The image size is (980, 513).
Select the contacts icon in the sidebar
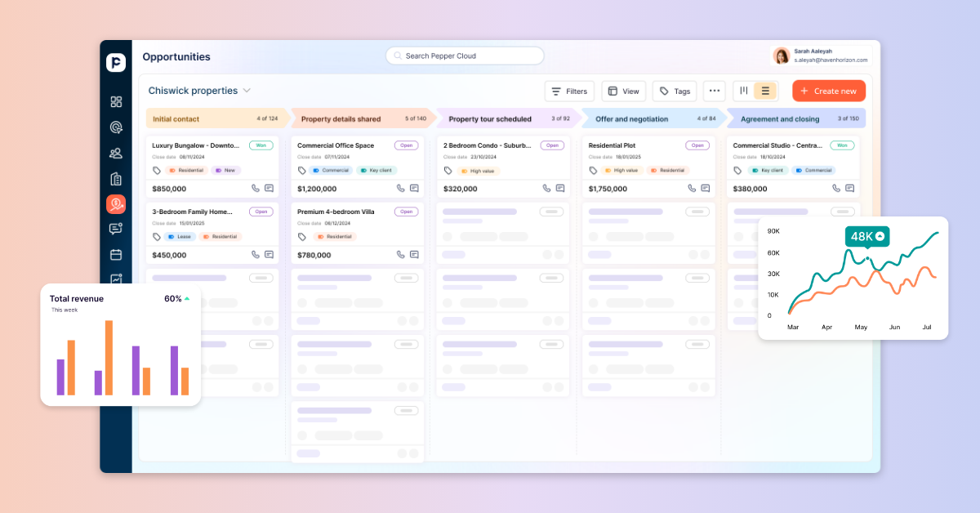pos(116,153)
